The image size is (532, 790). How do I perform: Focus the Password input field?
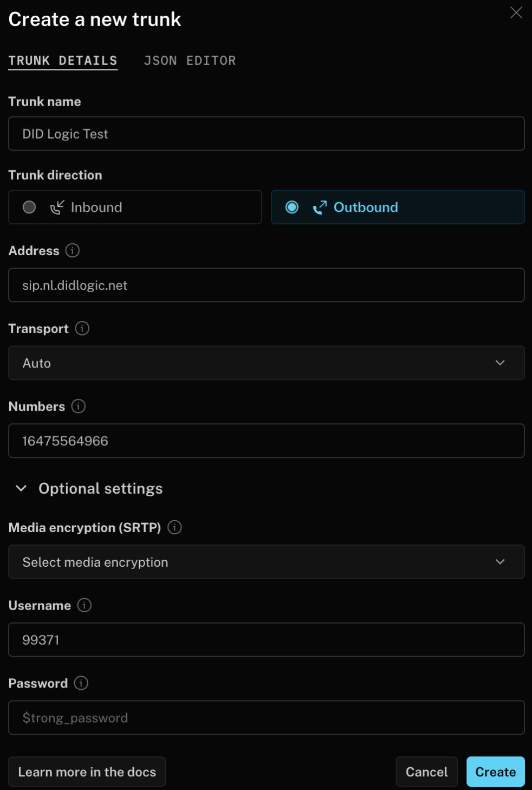[266, 718]
